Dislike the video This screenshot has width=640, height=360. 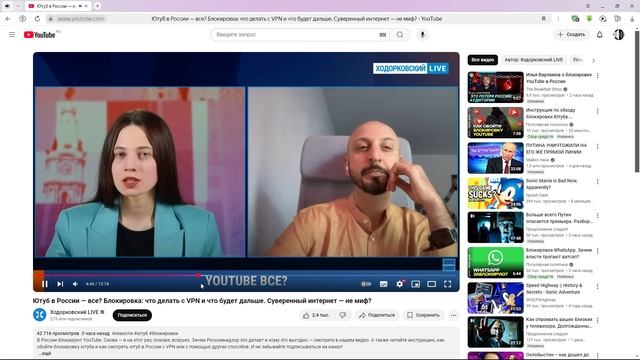(343, 315)
